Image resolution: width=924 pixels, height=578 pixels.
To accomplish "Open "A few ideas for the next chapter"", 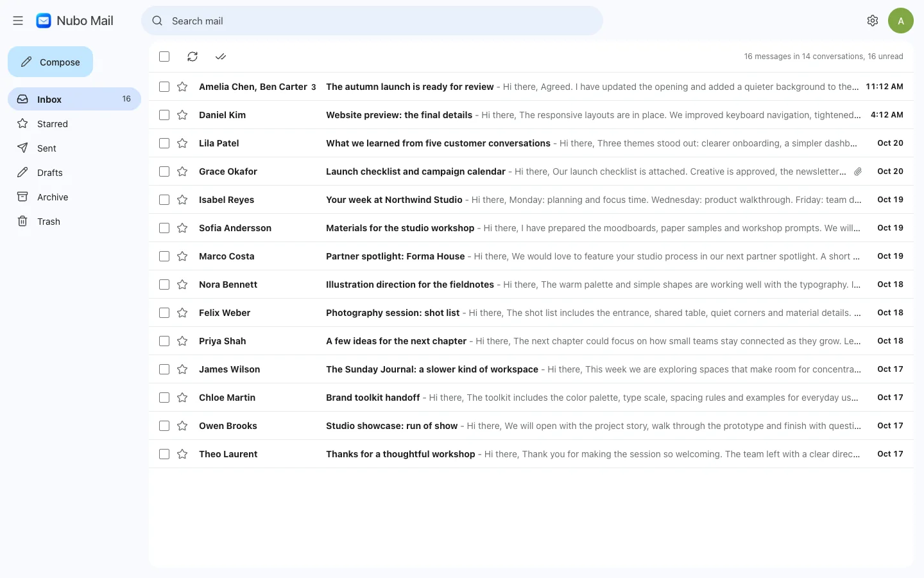I will tap(531, 341).
